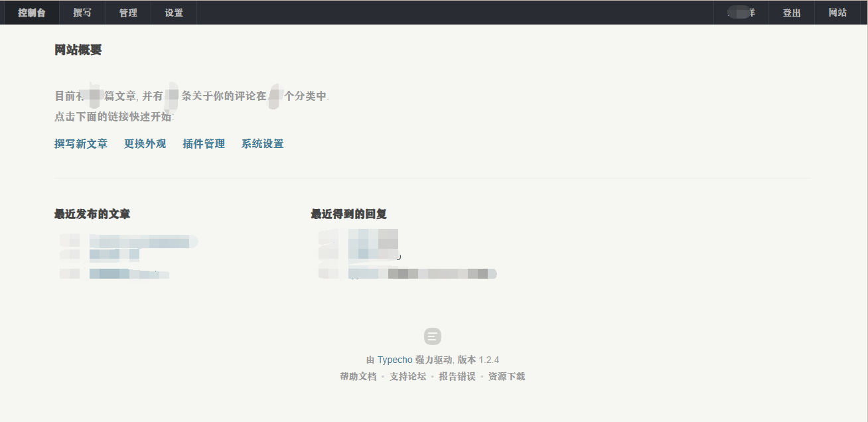Visit the site via 网站 link
Screen dimensions: 868x422
coord(837,13)
